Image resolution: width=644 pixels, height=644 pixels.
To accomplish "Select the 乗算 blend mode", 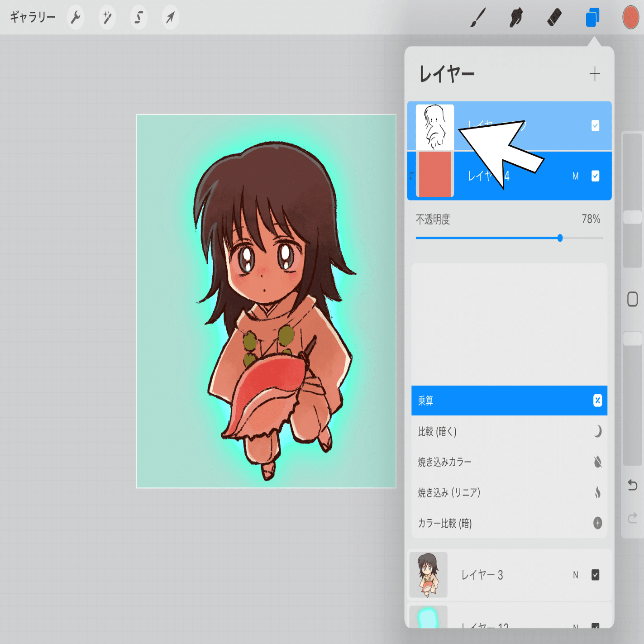I will tap(509, 401).
